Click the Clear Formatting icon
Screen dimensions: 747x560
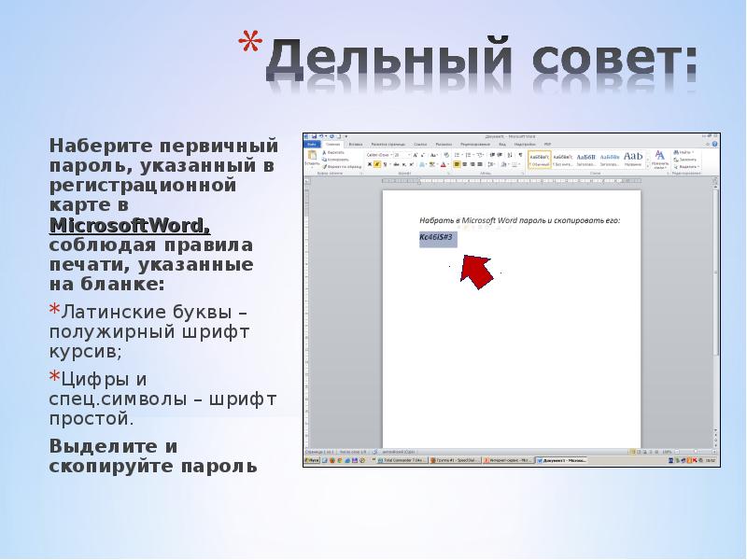pos(446,155)
